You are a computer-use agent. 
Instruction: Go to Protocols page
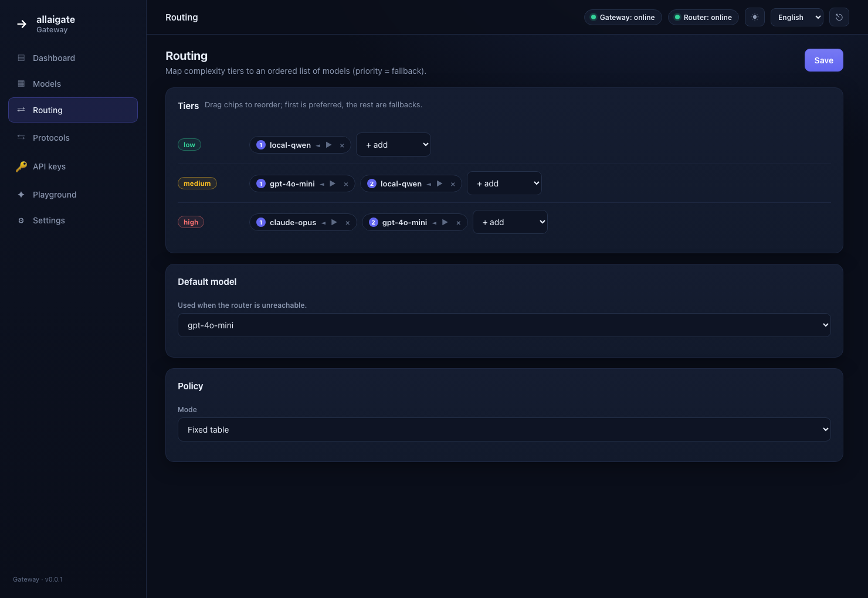click(73, 138)
